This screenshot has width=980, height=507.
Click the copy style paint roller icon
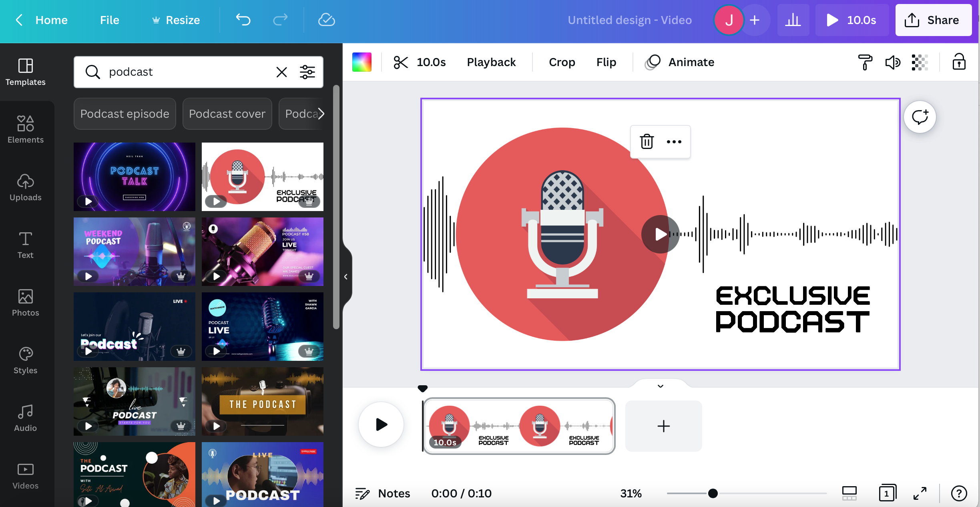(x=865, y=62)
